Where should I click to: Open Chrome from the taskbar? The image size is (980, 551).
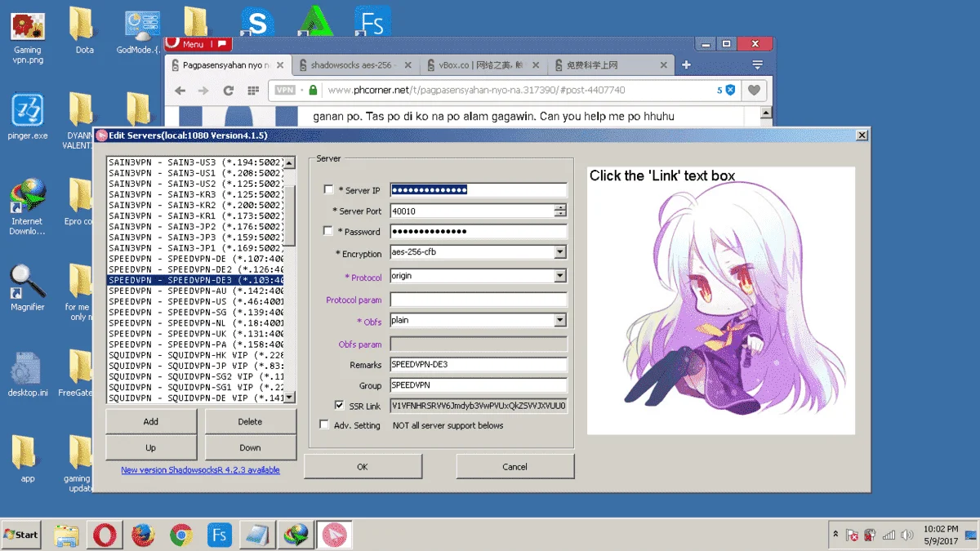181,535
